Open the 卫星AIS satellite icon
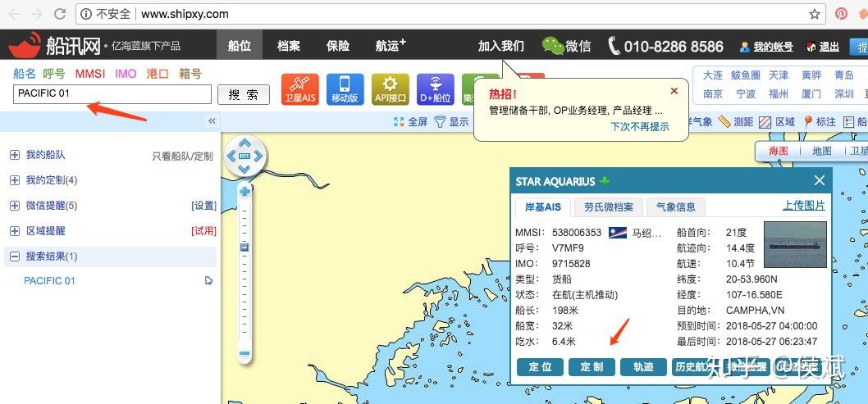 [300, 89]
